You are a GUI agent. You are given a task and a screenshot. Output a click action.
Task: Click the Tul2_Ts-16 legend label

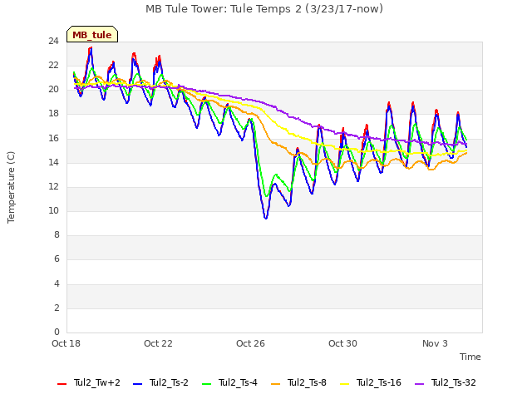point(379,382)
